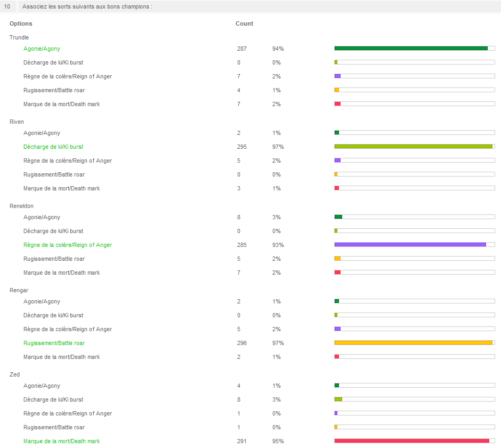Click the count 295 for Riven

point(242,147)
